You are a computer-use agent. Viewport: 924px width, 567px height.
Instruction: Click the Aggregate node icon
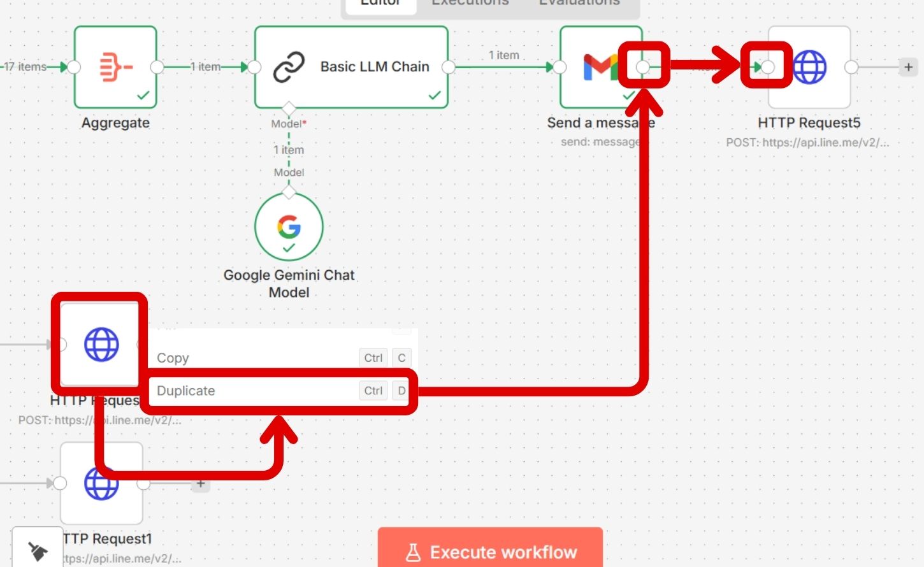[x=115, y=67]
